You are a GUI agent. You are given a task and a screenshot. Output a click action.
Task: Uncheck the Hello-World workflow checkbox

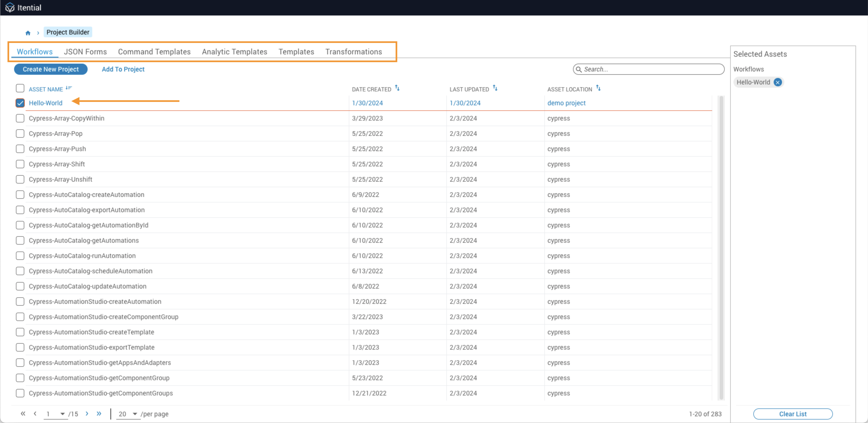tap(20, 103)
